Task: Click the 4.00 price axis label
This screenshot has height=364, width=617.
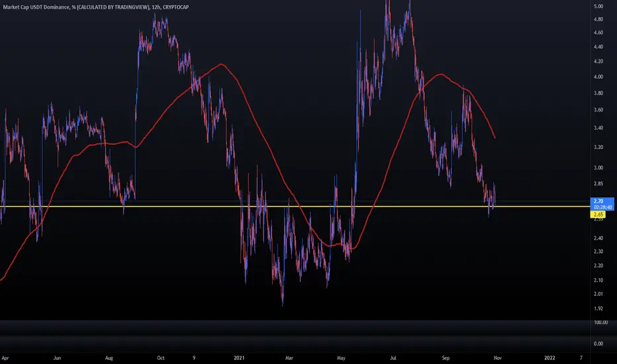Action: click(x=598, y=77)
